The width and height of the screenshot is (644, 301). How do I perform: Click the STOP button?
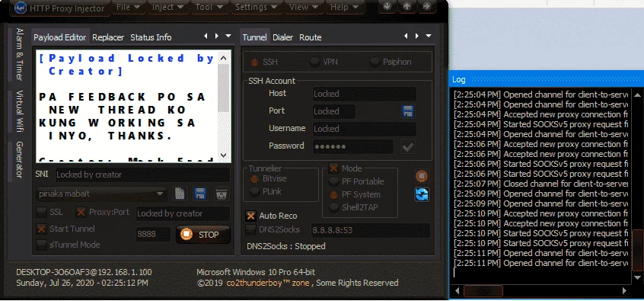(203, 235)
